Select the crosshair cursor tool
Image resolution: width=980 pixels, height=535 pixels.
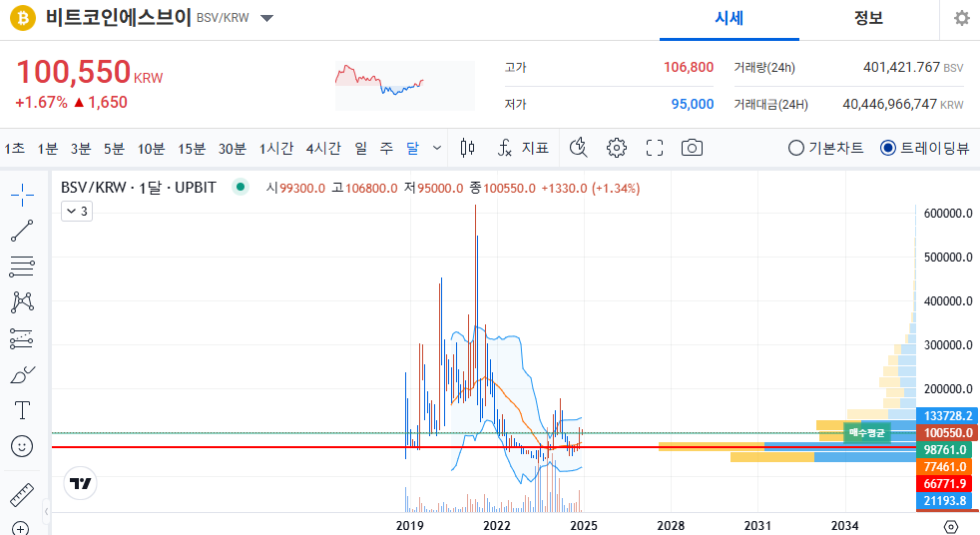pyautogui.click(x=22, y=195)
